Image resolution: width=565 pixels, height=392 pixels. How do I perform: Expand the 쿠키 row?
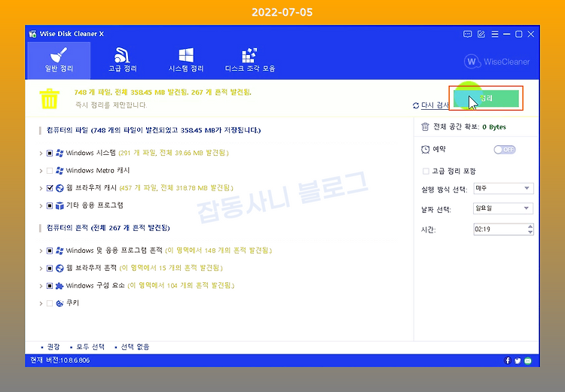41,303
